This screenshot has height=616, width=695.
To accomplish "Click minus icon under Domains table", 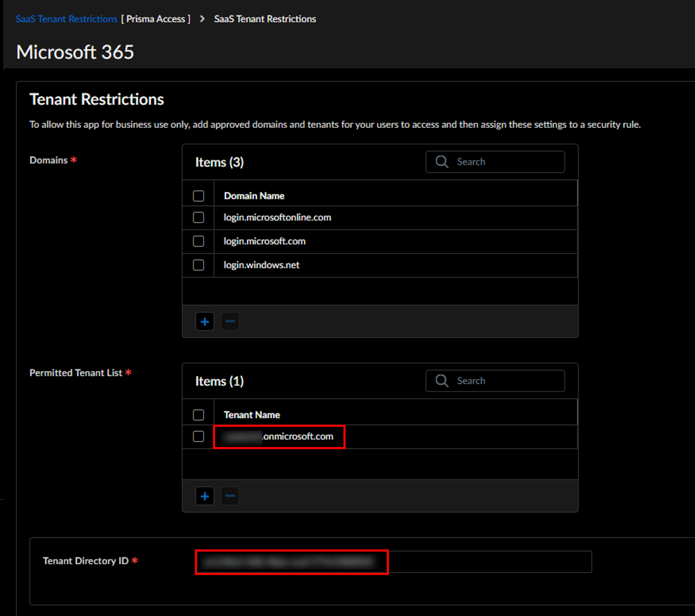I will point(230,322).
